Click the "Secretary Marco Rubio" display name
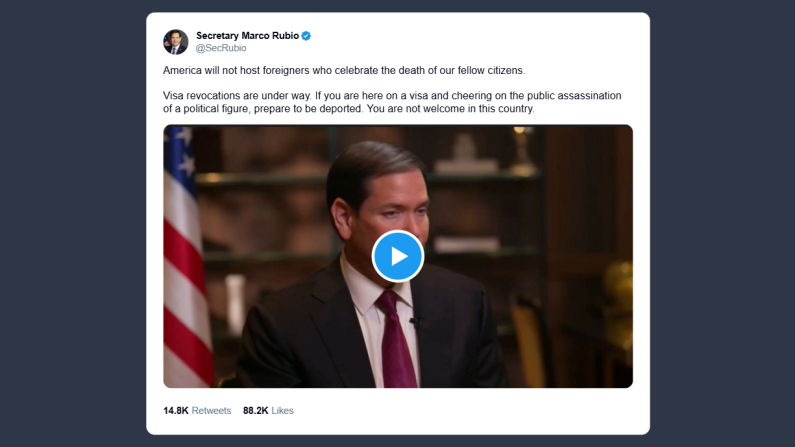This screenshot has width=795, height=447. [x=247, y=36]
